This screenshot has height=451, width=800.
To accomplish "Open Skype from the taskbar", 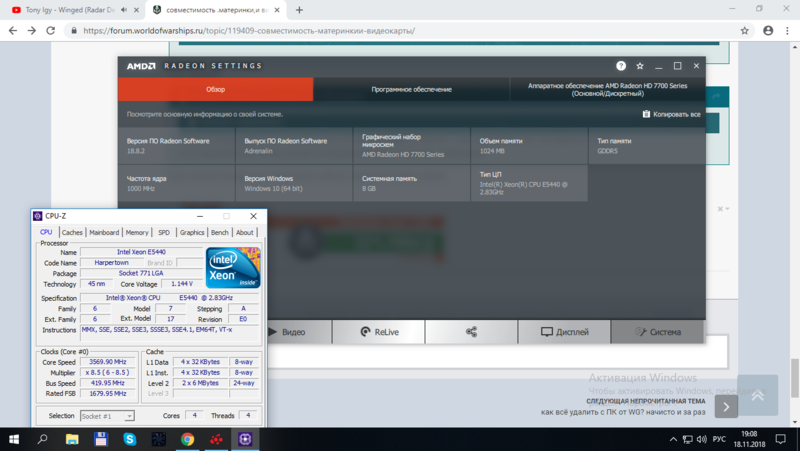I will click(130, 439).
